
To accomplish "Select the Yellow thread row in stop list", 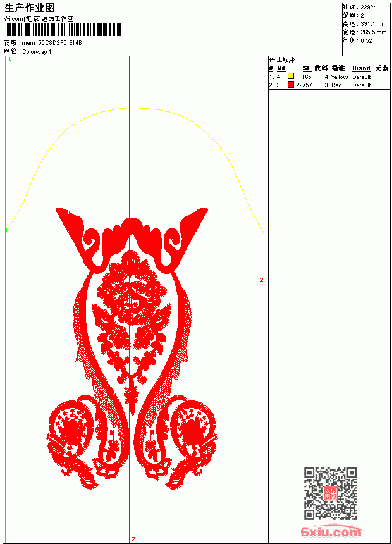I will (329, 77).
